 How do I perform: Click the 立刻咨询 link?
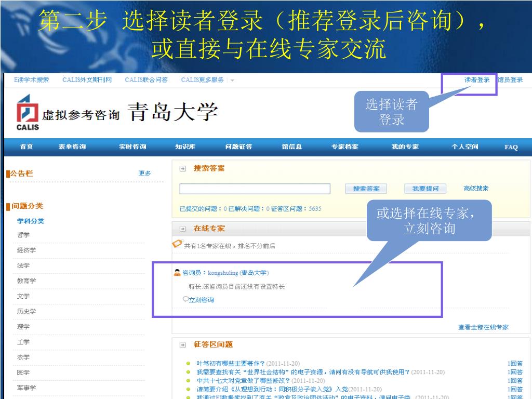point(202,300)
